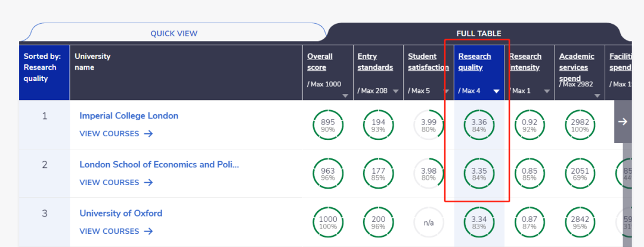Click Imperial's academic services spend 2982
The height and width of the screenshot is (247, 644).
(x=580, y=125)
